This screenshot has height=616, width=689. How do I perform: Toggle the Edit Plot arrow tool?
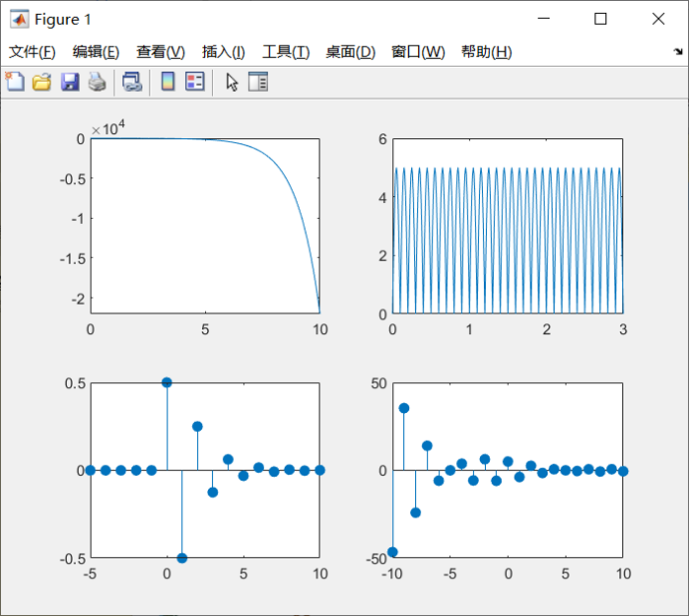pos(232,83)
